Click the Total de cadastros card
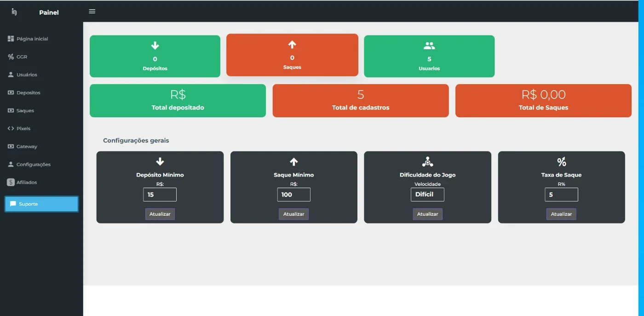 (361, 101)
